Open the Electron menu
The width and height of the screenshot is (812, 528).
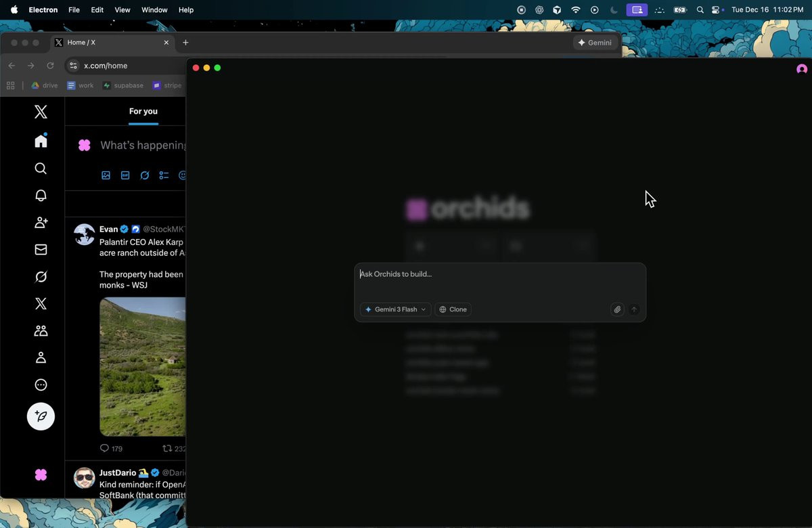point(43,10)
